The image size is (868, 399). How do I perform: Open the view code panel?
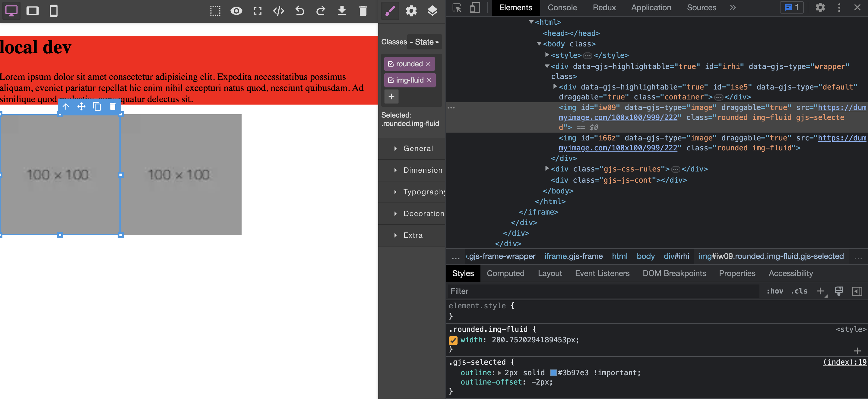pyautogui.click(x=278, y=11)
